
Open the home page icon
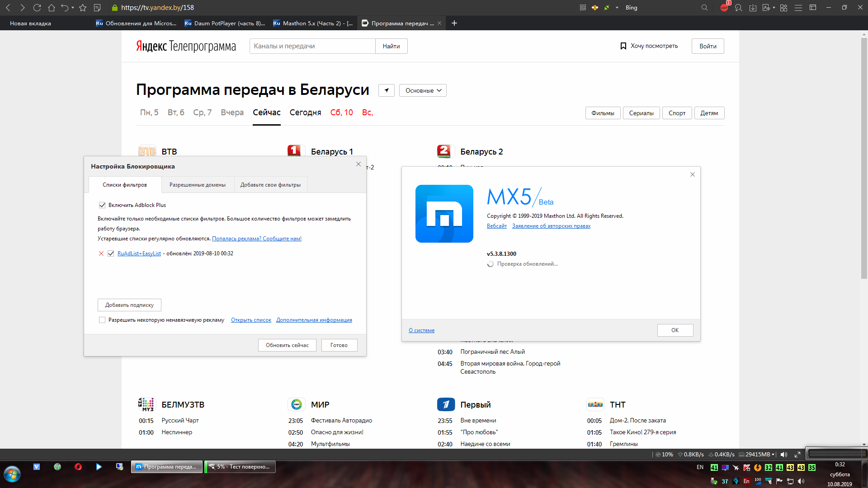(52, 8)
